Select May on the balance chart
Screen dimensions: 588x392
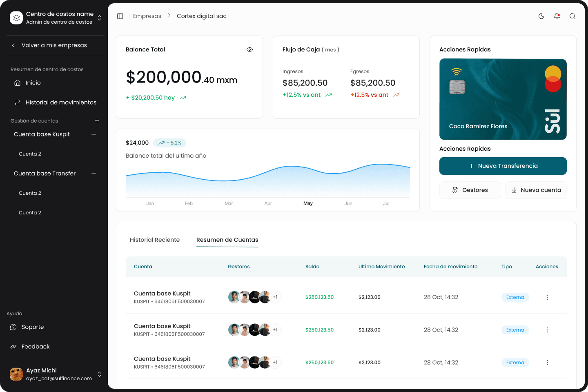click(x=308, y=203)
